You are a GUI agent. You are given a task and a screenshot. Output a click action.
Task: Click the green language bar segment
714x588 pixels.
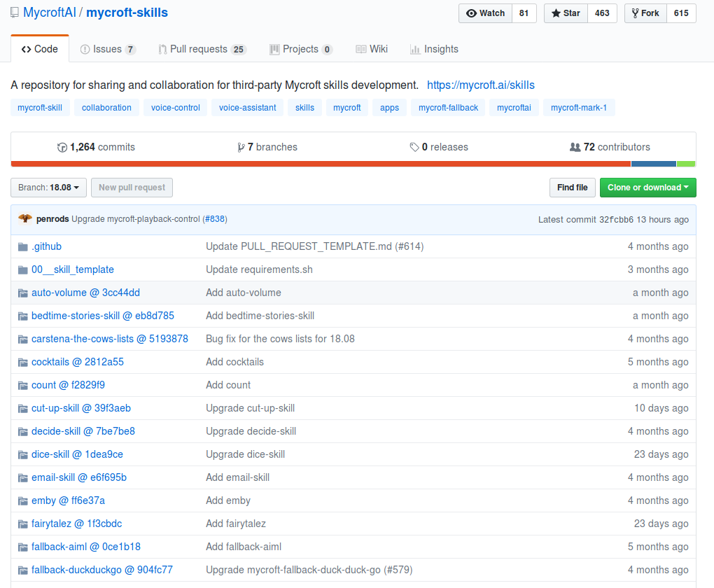pyautogui.click(x=686, y=164)
